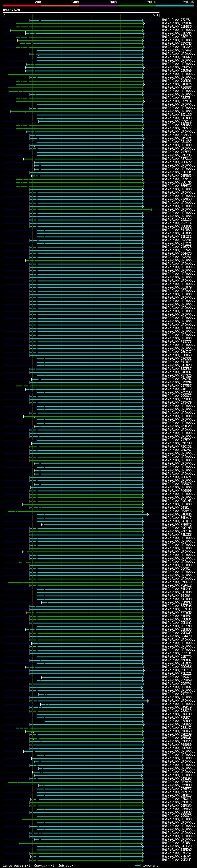Viewport: 197px width, 868px height.
Task: Select hit label UniRef100_Q7XY84
Action: point(177,20)
